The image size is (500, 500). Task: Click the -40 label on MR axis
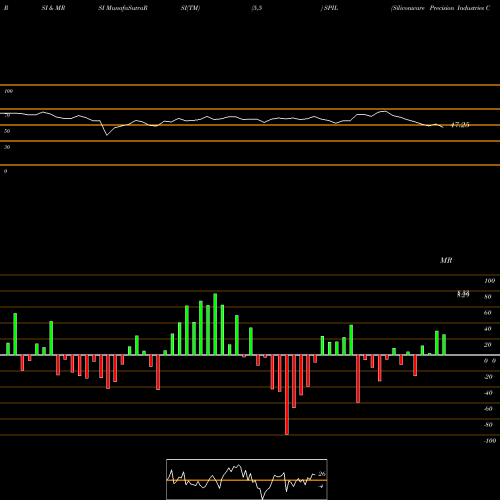(488, 393)
